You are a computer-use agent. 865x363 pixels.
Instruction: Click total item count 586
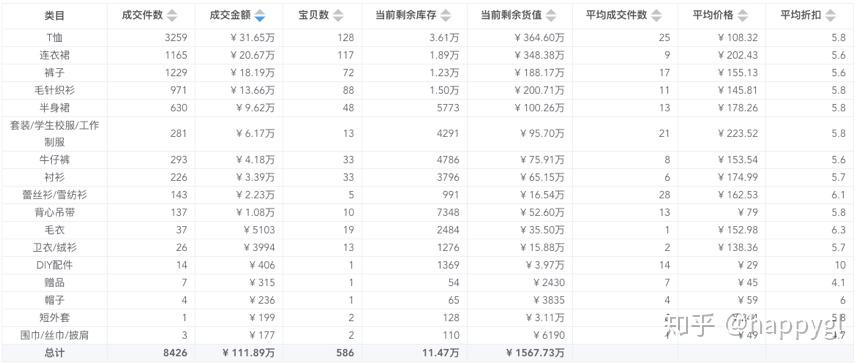345,353
